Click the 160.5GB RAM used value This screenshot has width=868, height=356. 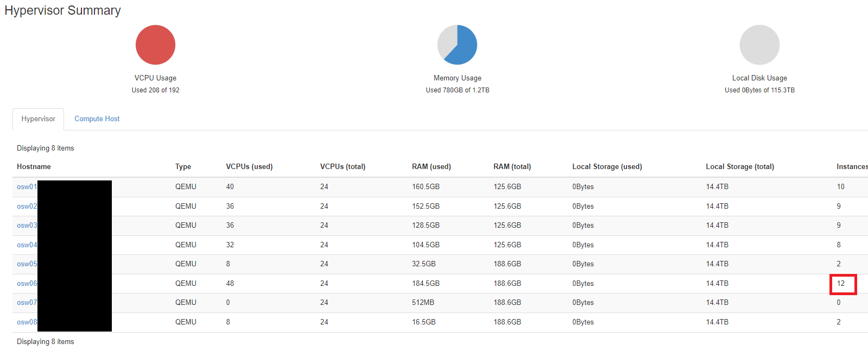pyautogui.click(x=426, y=187)
